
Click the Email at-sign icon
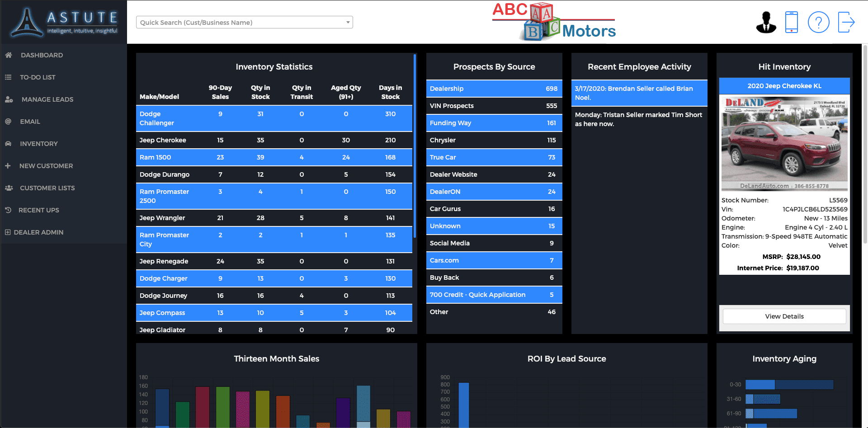pyautogui.click(x=8, y=122)
